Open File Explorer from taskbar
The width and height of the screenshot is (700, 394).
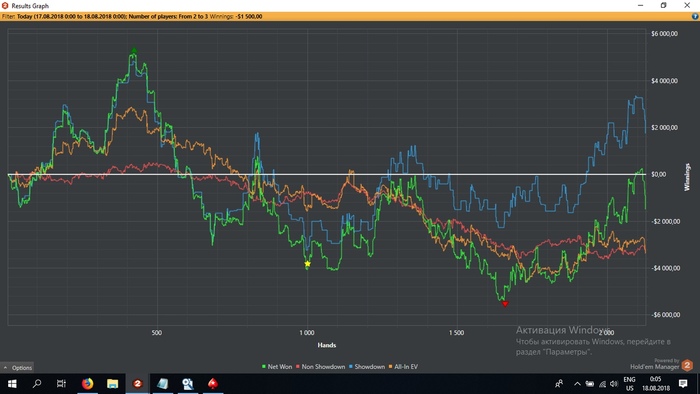pos(112,384)
